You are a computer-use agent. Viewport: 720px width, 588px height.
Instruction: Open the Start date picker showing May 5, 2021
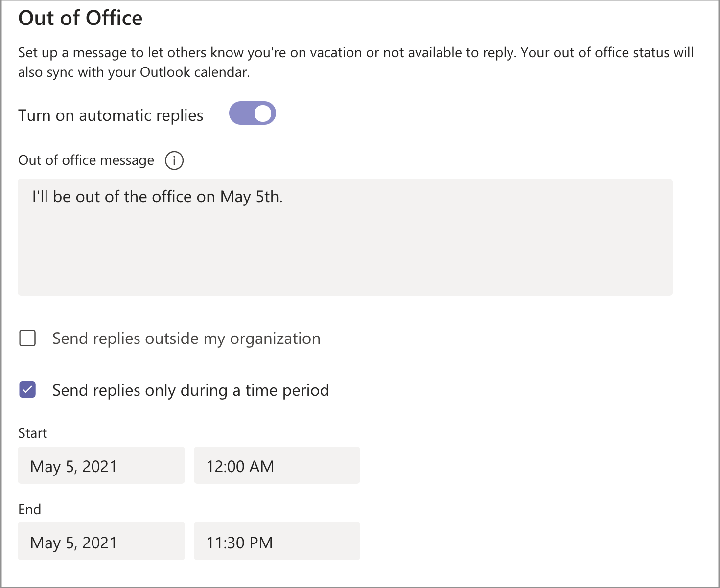[101, 466]
